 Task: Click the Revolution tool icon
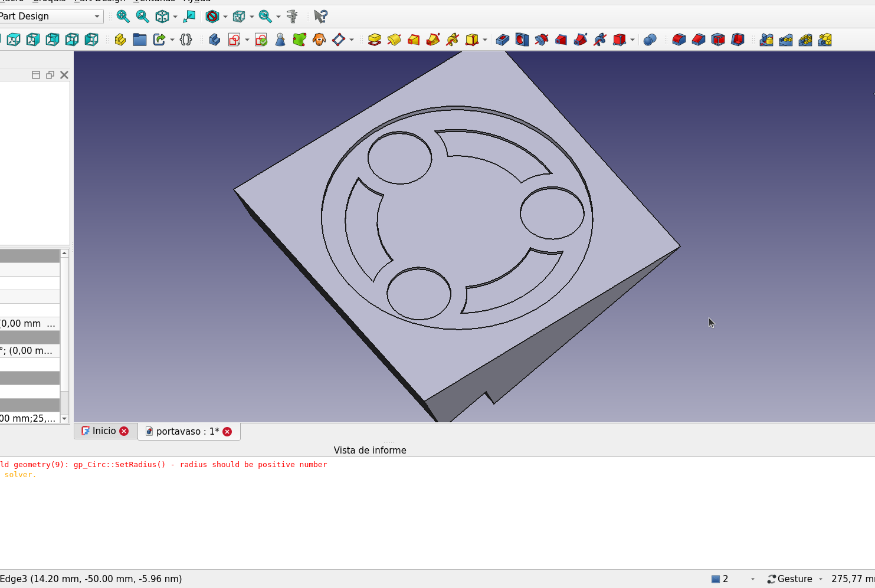394,40
